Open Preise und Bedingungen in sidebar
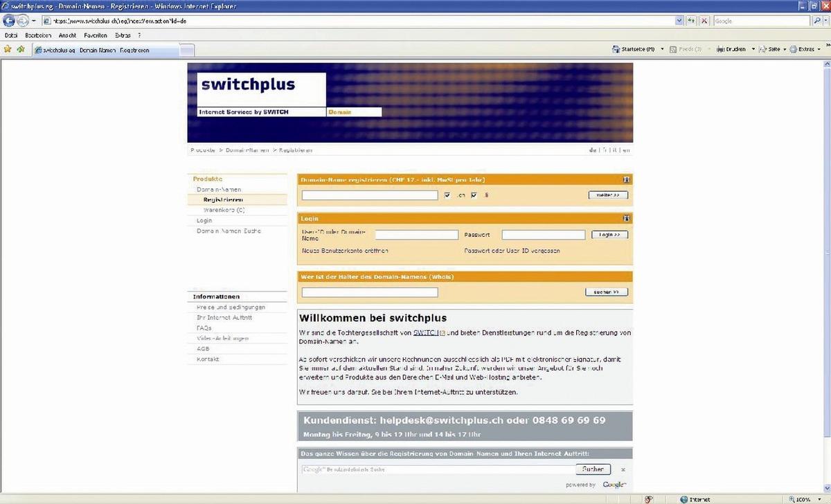Image resolution: width=831 pixels, height=504 pixels. [x=231, y=307]
